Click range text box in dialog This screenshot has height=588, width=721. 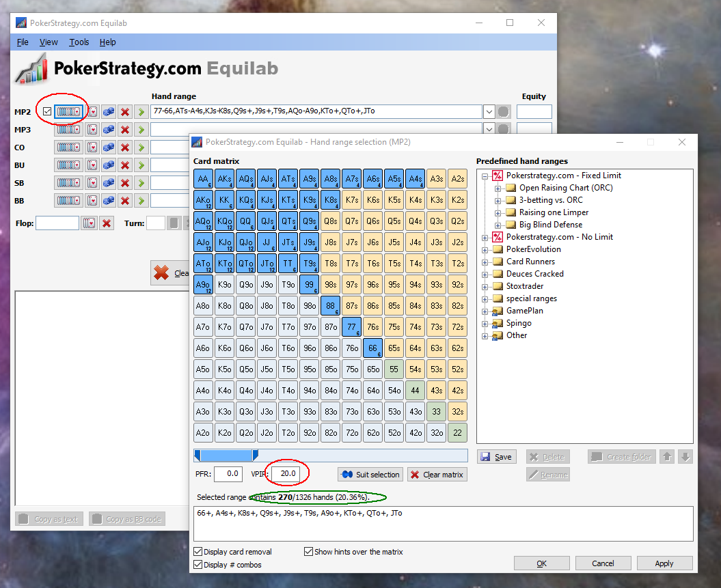[x=444, y=524]
